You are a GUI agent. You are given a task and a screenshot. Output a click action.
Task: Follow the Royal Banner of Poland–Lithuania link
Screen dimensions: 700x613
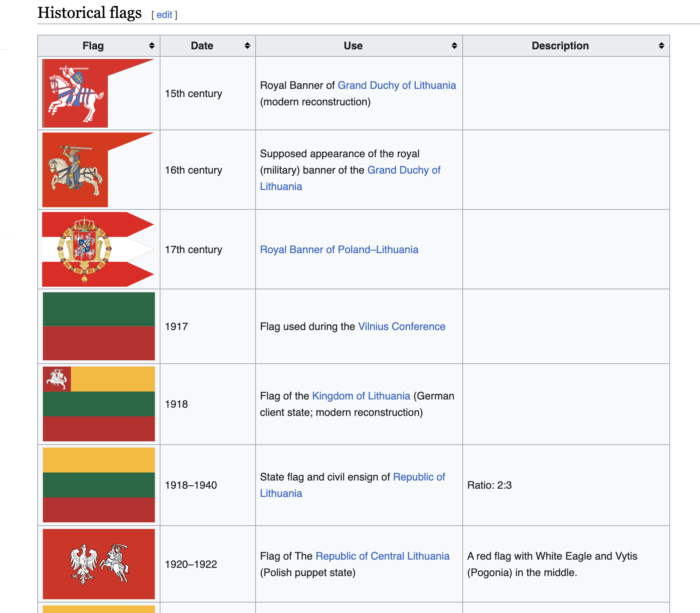[339, 249]
